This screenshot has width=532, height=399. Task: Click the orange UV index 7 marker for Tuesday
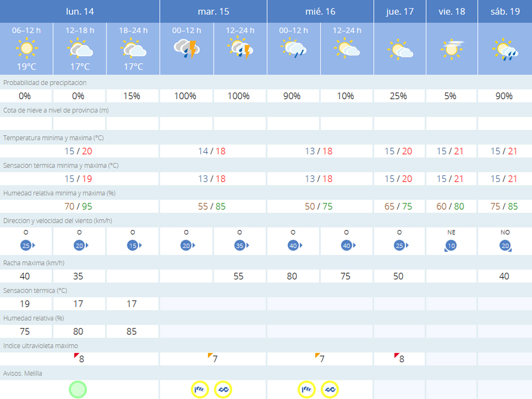pyautogui.click(x=210, y=355)
